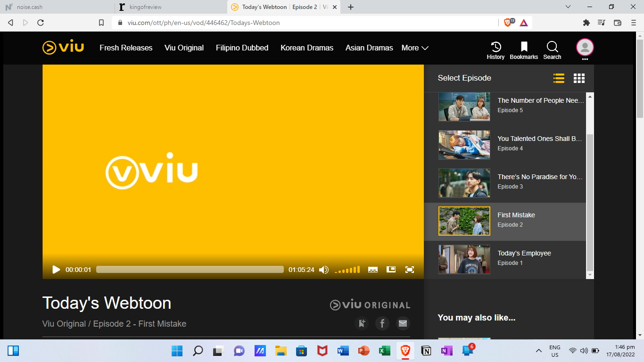This screenshot has width=644, height=362.
Task: Select the Episode 2 thumbnail
Action: 464,221
